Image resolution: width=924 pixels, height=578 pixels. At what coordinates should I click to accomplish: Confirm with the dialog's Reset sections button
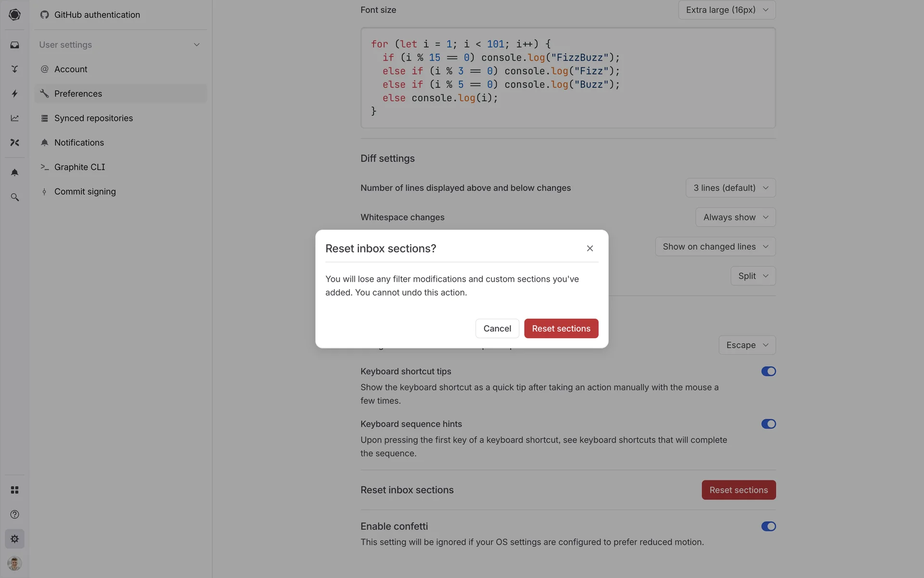[561, 328]
